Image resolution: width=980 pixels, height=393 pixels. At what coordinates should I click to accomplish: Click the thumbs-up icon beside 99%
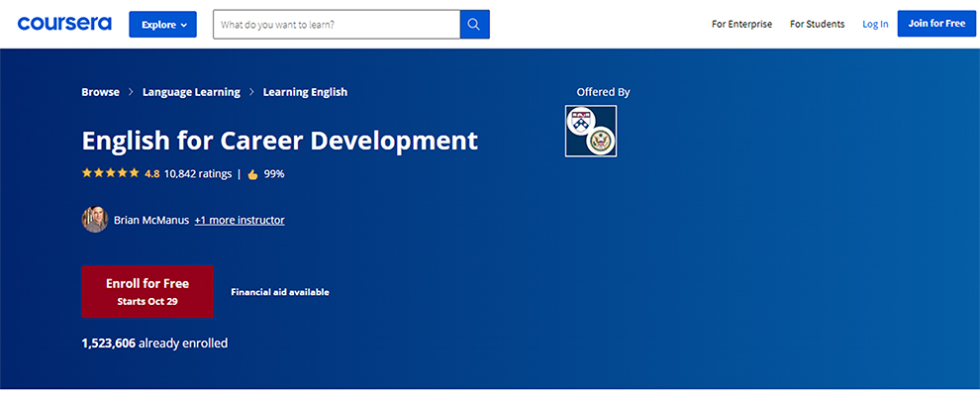coord(252,174)
